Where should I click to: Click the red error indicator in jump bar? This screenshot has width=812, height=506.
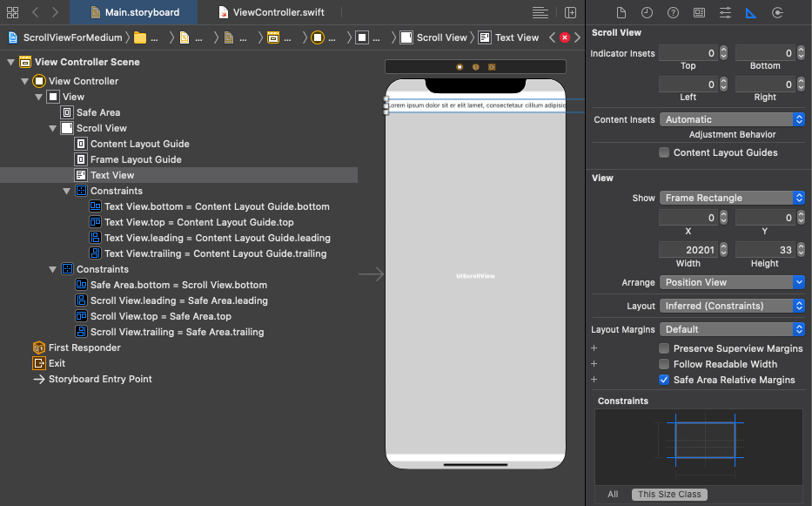pyautogui.click(x=565, y=37)
